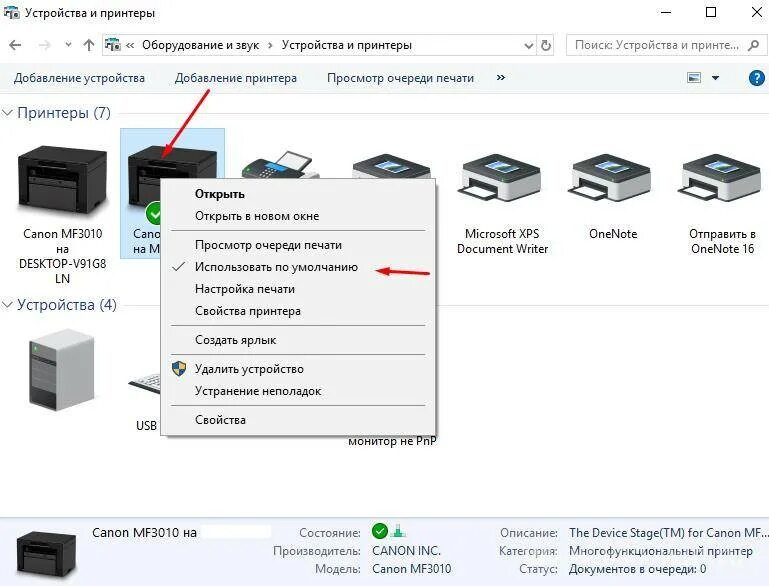Go forward with the forward arrow
The height and width of the screenshot is (586, 769).
click(44, 45)
